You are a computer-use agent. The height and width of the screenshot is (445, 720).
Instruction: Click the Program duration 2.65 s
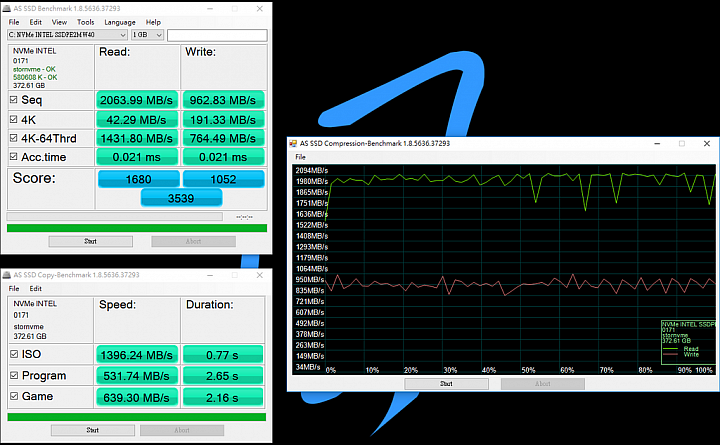click(223, 376)
